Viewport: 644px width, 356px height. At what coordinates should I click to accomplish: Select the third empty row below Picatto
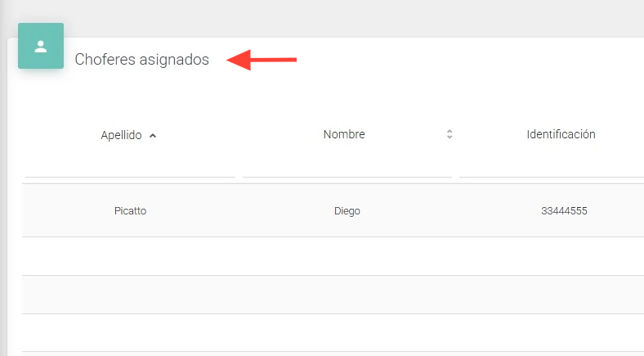click(x=327, y=333)
